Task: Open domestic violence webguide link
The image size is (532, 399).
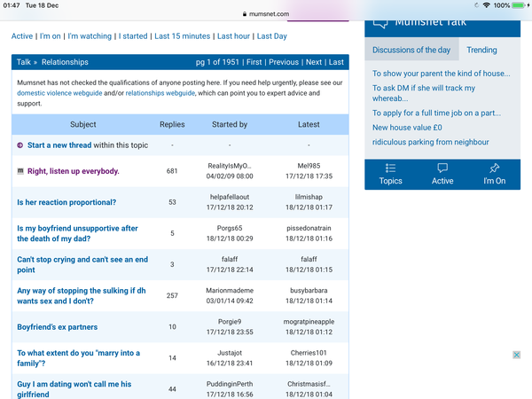Action: coord(59,93)
